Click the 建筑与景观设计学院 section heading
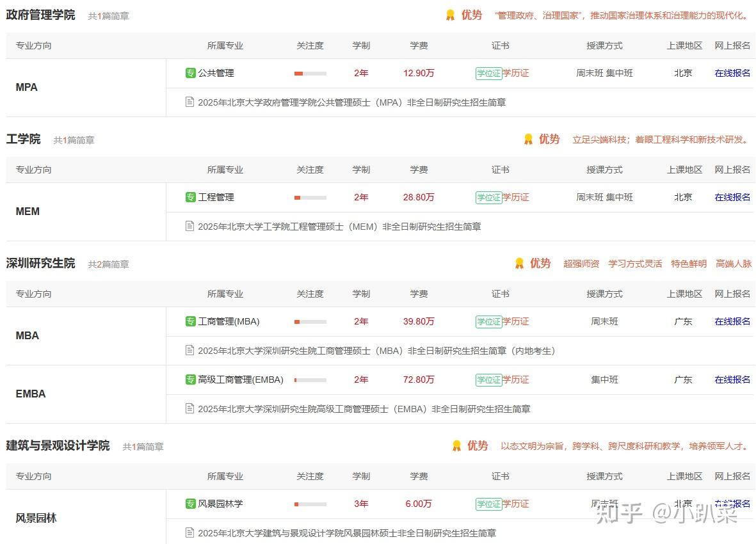The width and height of the screenshot is (756, 544). (x=58, y=445)
